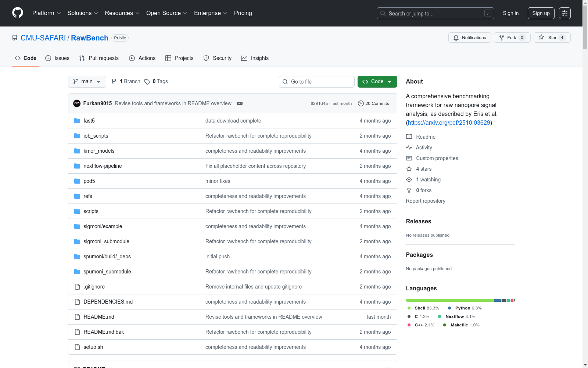588x368 pixels.
Task: Click the job_scripts folder icon
Action: pyautogui.click(x=77, y=136)
